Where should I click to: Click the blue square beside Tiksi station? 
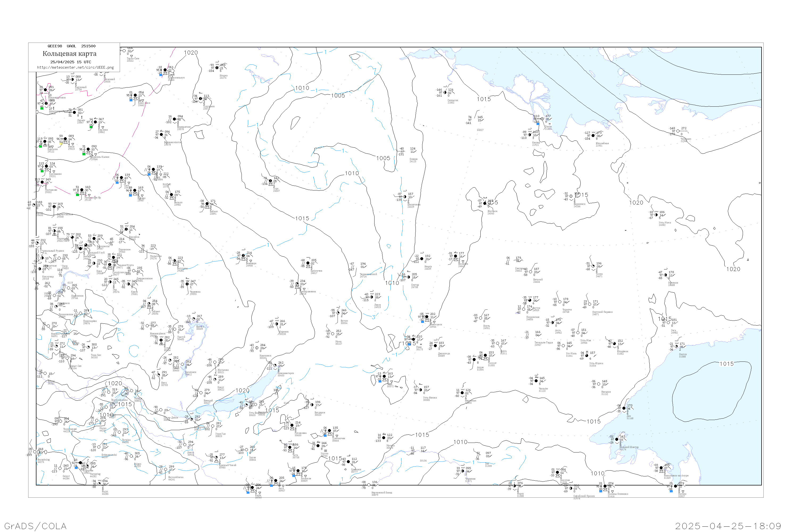(538, 123)
